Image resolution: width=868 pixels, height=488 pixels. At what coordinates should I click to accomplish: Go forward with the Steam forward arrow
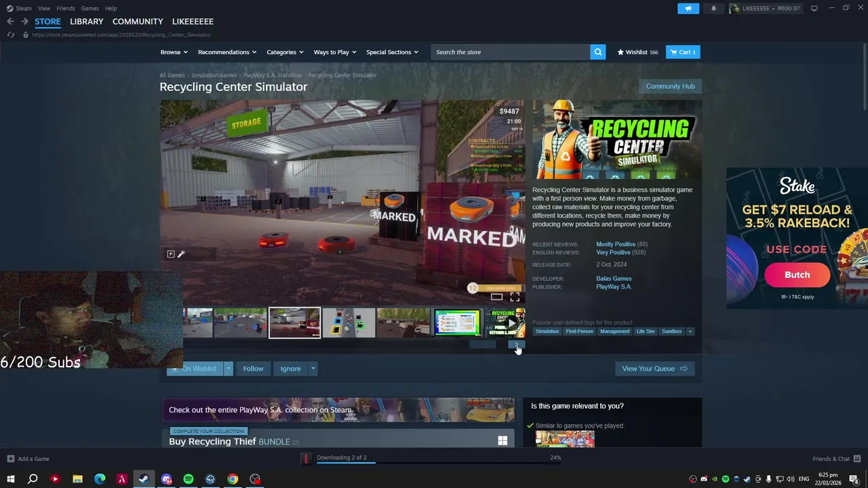click(24, 22)
